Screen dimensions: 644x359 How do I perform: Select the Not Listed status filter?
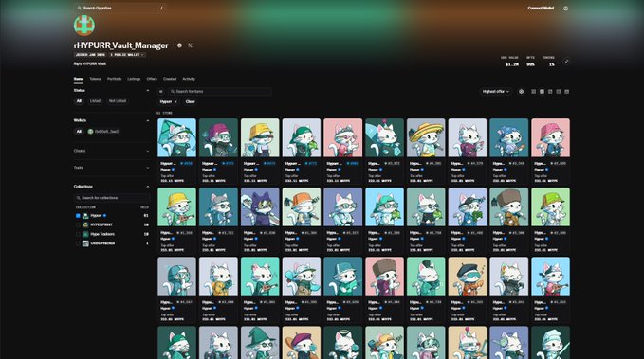pyautogui.click(x=118, y=101)
